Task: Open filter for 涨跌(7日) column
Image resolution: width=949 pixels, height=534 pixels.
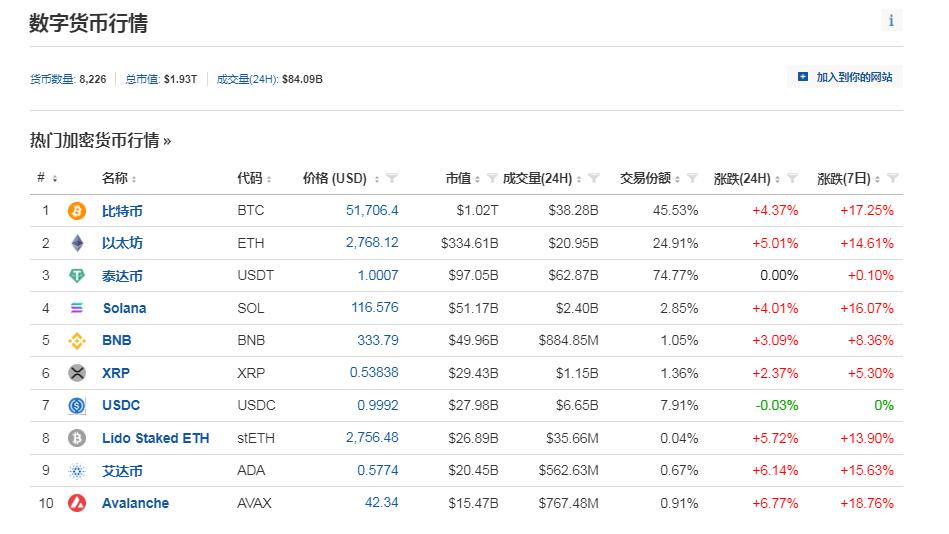Action: 893,178
